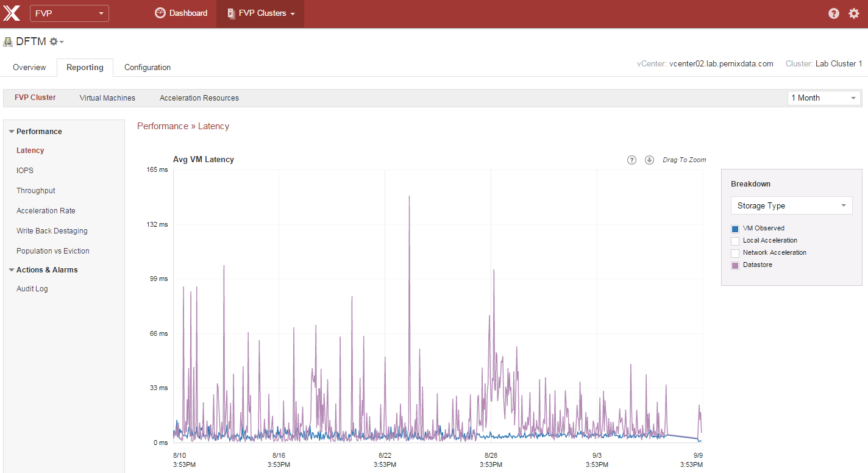868x473 pixels.
Task: Open the Write Back Destaging report
Action: tap(52, 231)
